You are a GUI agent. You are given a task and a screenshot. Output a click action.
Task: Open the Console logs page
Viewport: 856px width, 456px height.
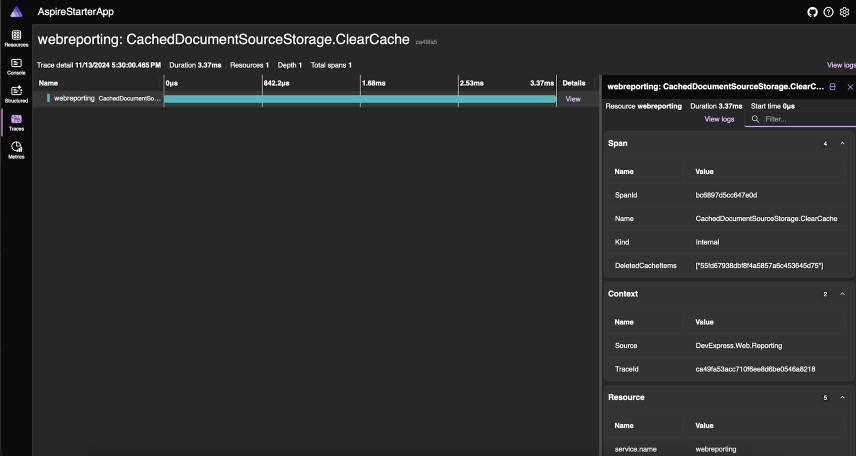point(16,66)
